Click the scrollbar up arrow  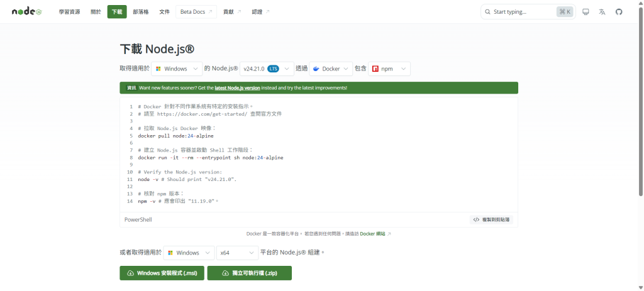point(641,3)
